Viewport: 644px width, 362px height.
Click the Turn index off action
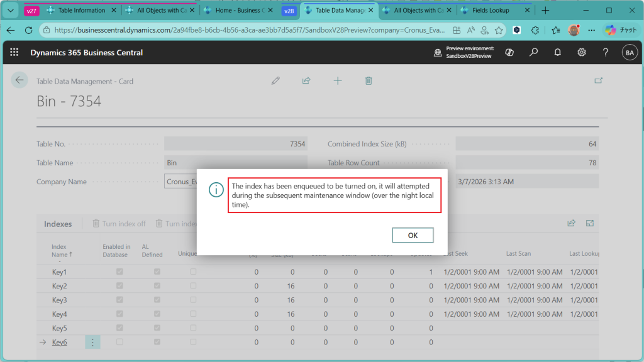(x=119, y=223)
